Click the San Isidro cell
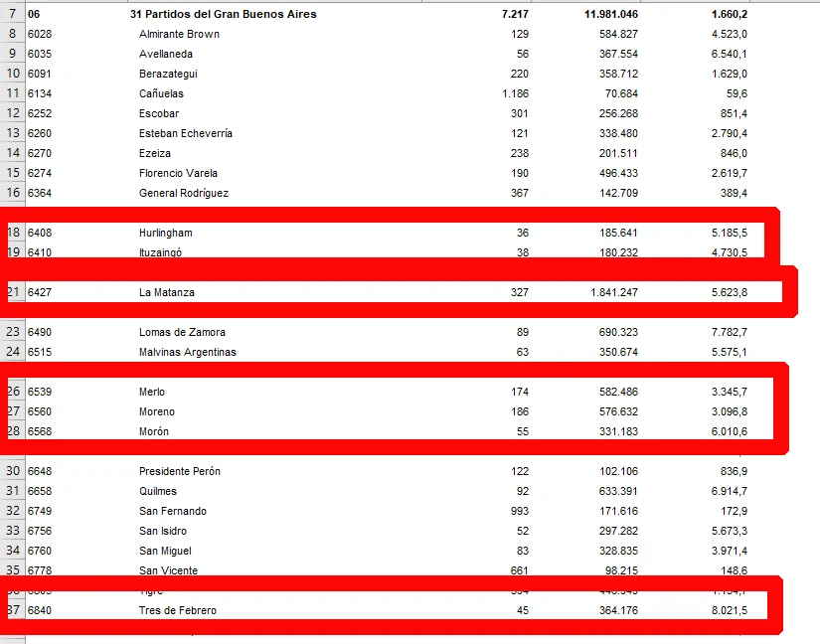820x644 pixels. point(163,531)
